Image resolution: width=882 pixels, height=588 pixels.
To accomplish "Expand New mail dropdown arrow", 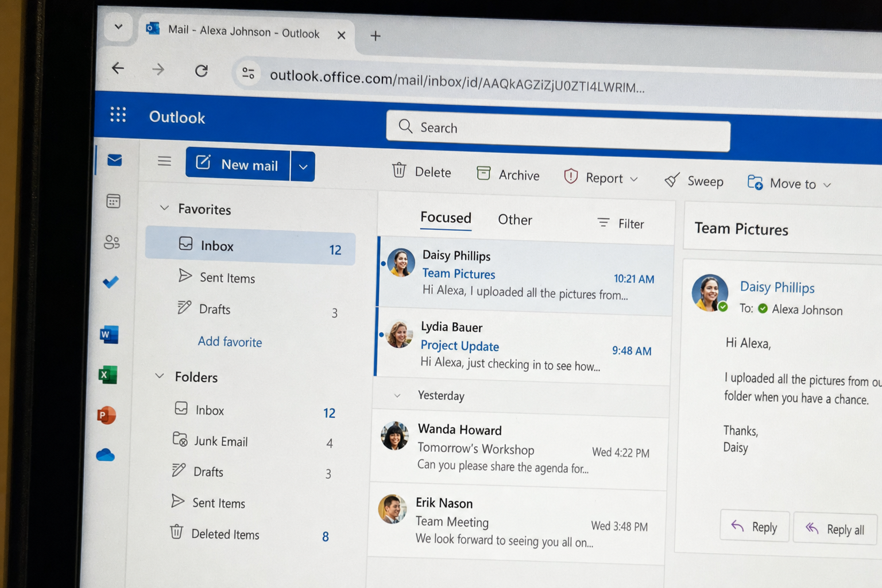I will (x=303, y=167).
